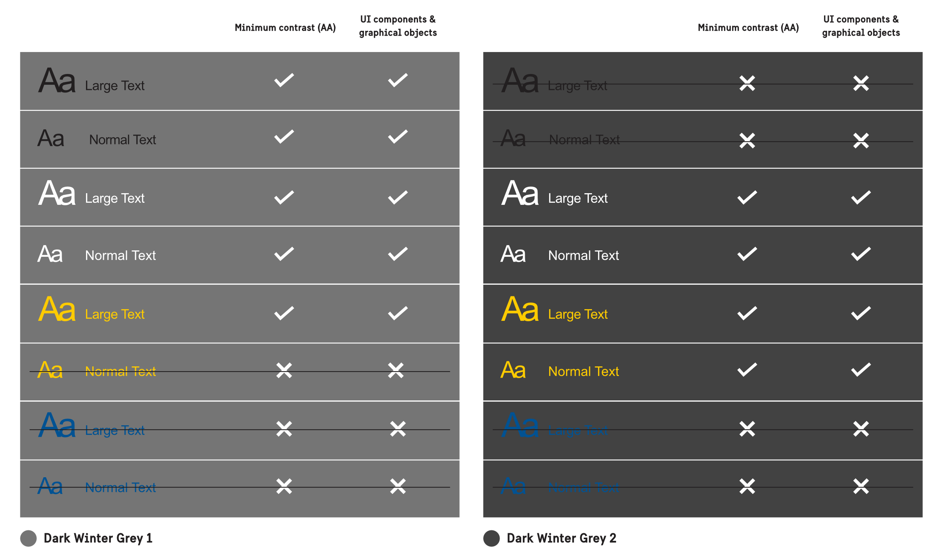Click right table's UI components & graphical objects header
The width and height of the screenshot is (940, 560).
(861, 26)
